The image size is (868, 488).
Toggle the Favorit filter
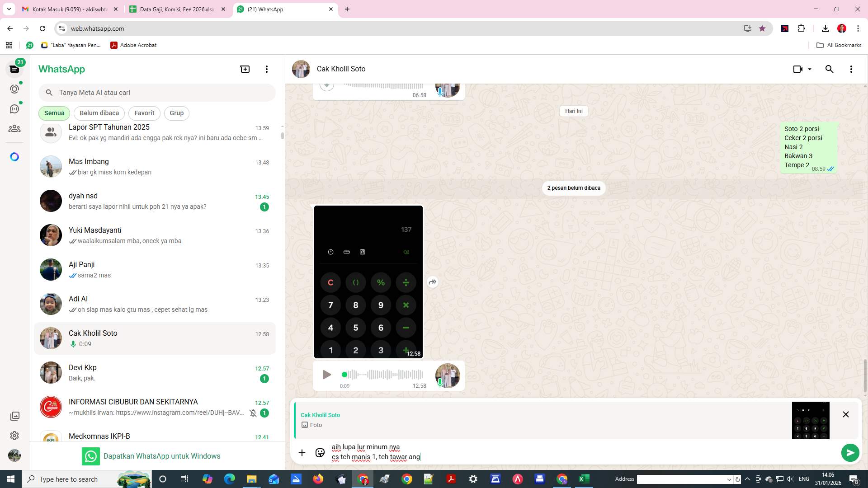pos(144,113)
